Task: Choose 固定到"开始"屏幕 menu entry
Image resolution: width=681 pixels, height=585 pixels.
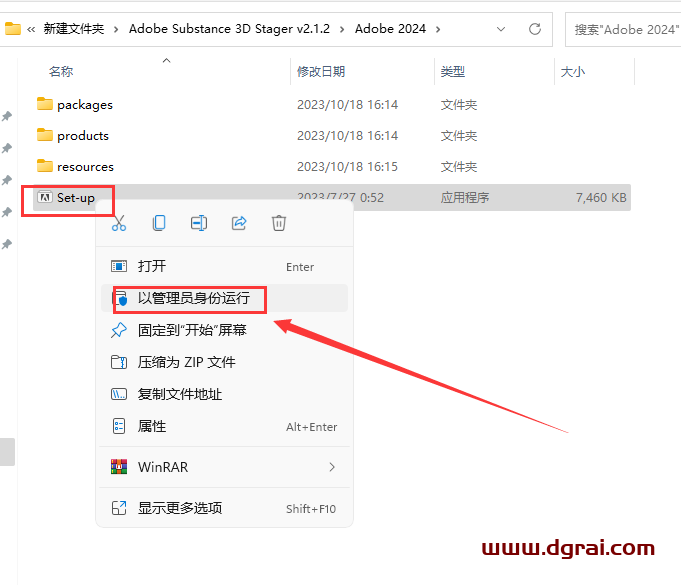Action: click(224, 331)
